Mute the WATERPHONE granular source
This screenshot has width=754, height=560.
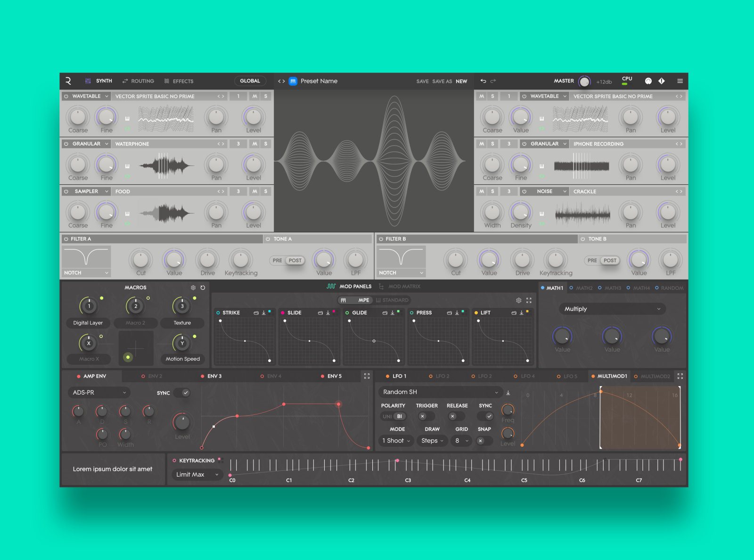coord(254,144)
